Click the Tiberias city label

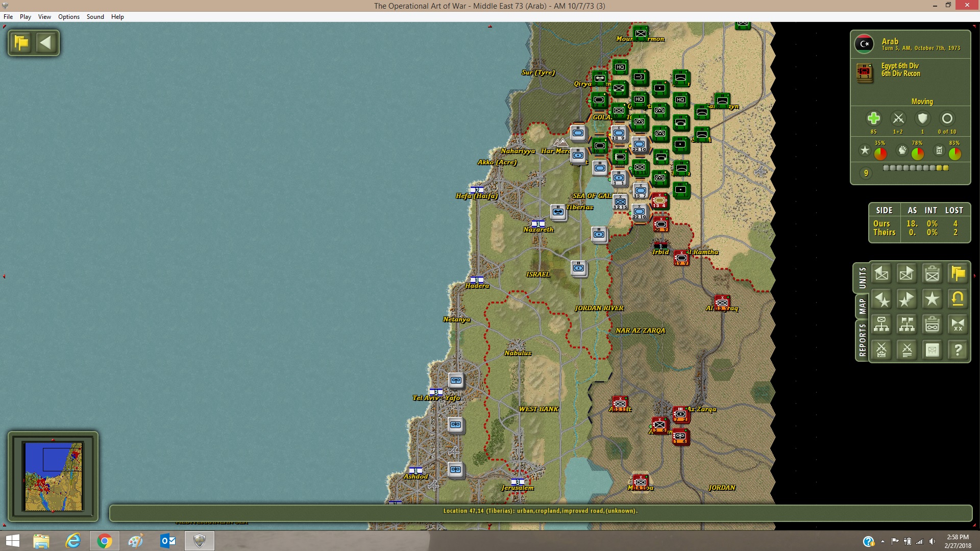579,207
